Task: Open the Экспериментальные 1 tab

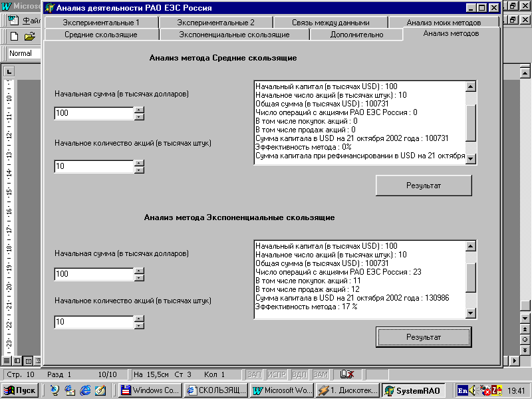Action: [101, 23]
